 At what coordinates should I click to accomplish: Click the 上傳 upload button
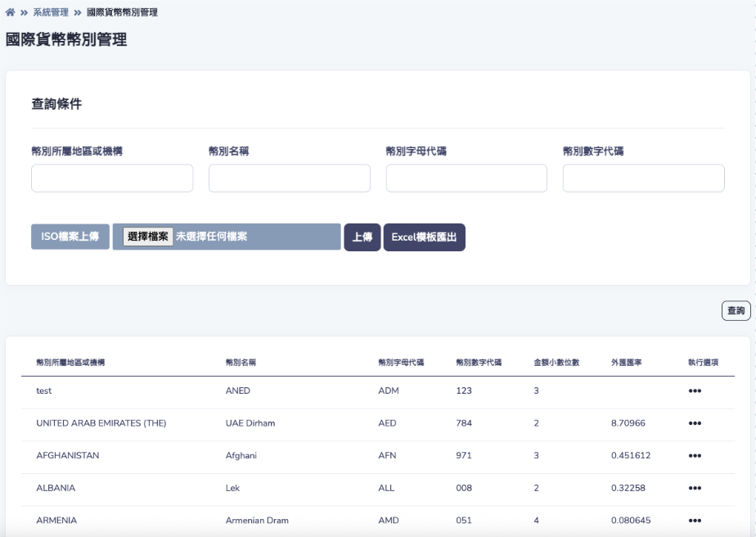pyautogui.click(x=362, y=237)
